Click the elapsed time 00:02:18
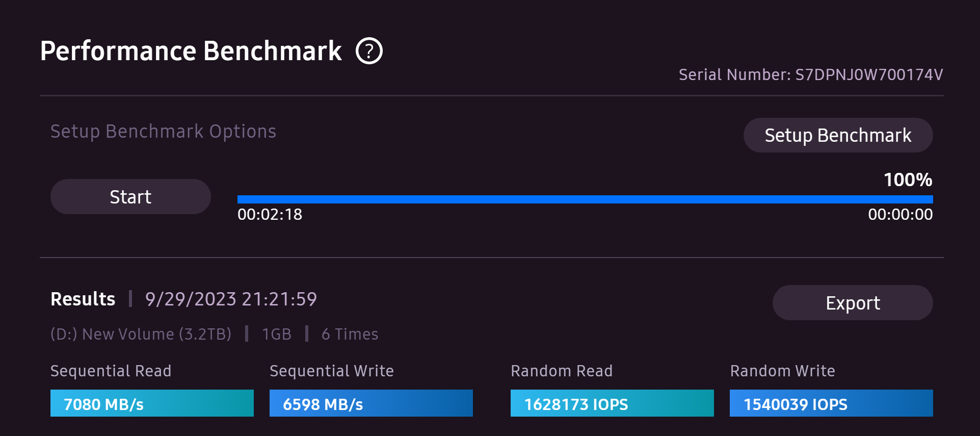 click(270, 214)
